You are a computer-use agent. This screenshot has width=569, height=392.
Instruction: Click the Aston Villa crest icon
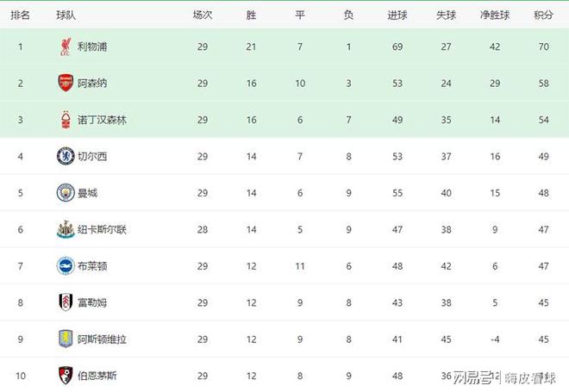click(x=66, y=339)
